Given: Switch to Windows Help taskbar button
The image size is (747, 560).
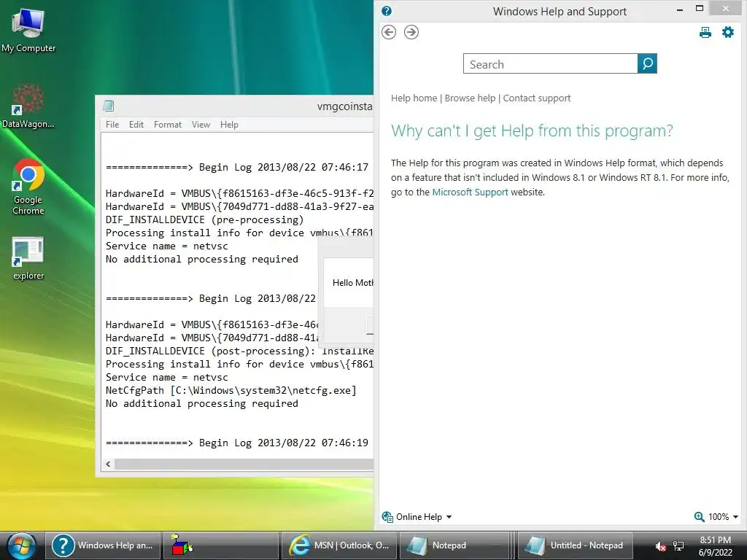Looking at the screenshot, I should pyautogui.click(x=102, y=545).
